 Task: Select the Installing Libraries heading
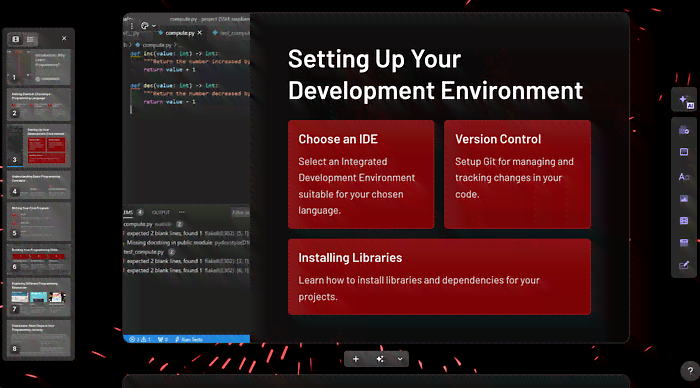point(350,258)
